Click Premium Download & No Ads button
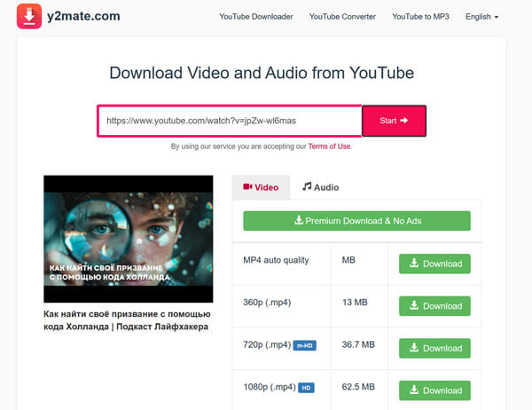 tap(356, 221)
